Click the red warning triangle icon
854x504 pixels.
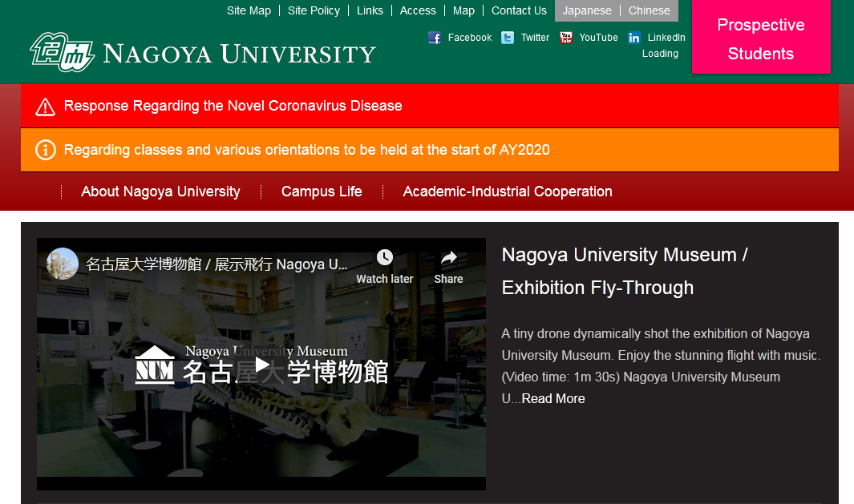45,107
